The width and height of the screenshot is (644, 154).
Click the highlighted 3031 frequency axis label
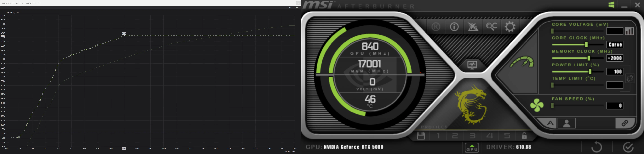pyautogui.click(x=3, y=36)
